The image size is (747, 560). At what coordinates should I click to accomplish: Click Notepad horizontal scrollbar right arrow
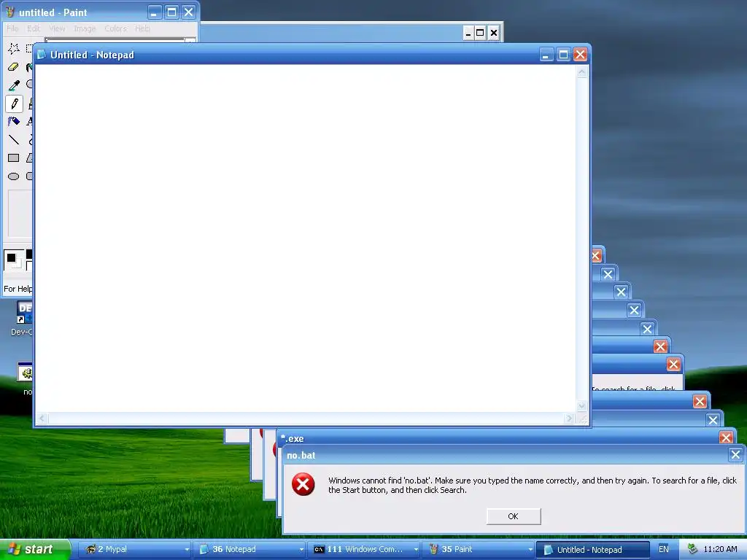[x=569, y=419]
